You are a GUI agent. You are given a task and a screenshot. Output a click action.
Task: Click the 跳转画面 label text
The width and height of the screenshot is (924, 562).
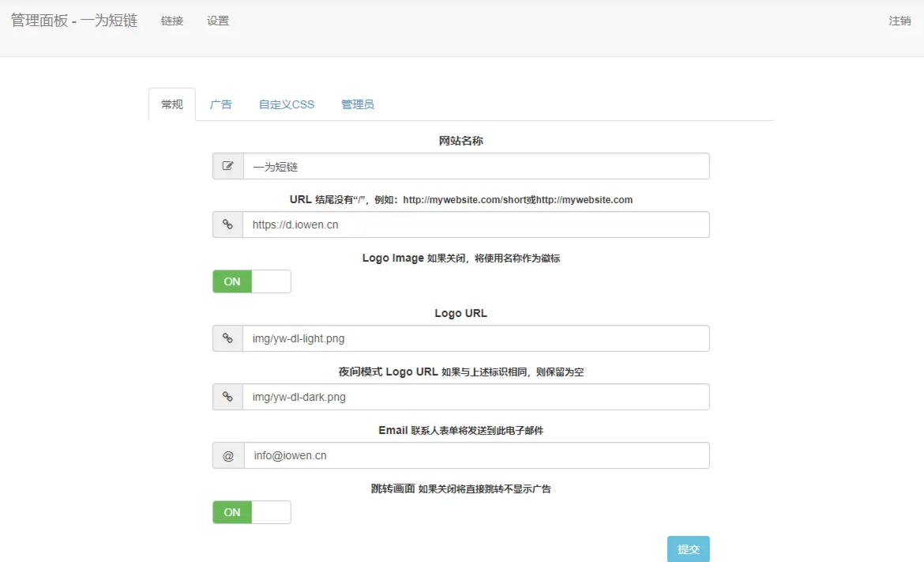pyautogui.click(x=461, y=488)
